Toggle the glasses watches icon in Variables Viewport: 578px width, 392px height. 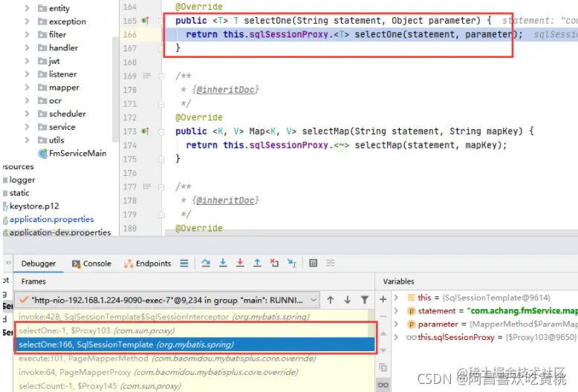[x=383, y=385]
